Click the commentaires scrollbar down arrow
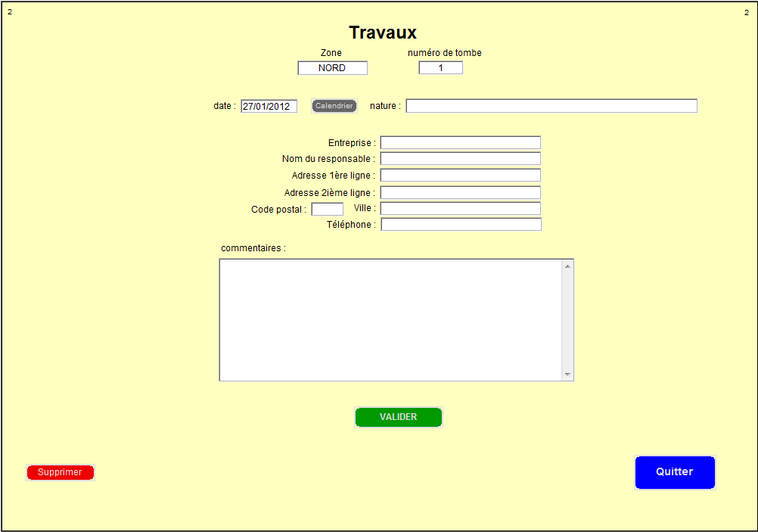 pyautogui.click(x=567, y=374)
